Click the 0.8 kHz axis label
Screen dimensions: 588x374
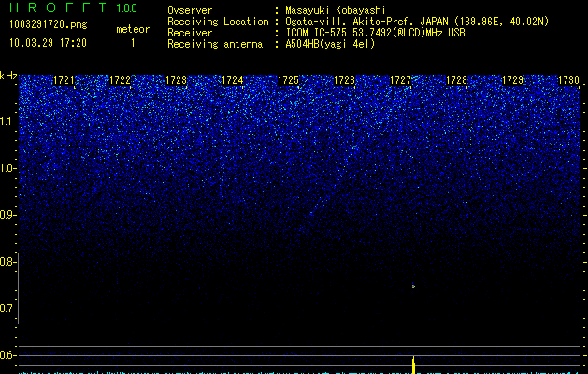pyautogui.click(x=7, y=262)
